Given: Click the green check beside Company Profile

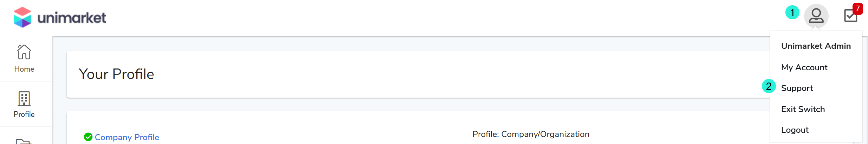Looking at the screenshot, I should (x=88, y=137).
